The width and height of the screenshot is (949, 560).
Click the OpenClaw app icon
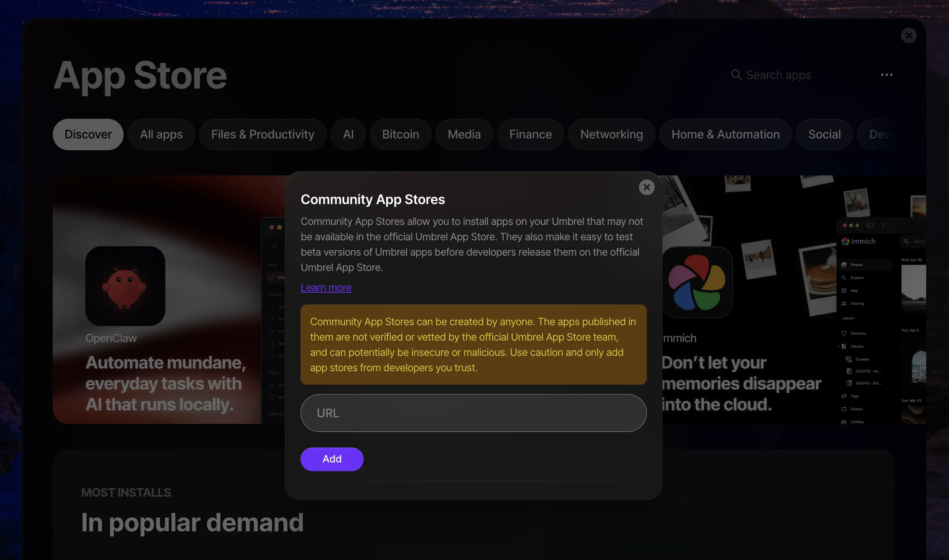pos(125,286)
